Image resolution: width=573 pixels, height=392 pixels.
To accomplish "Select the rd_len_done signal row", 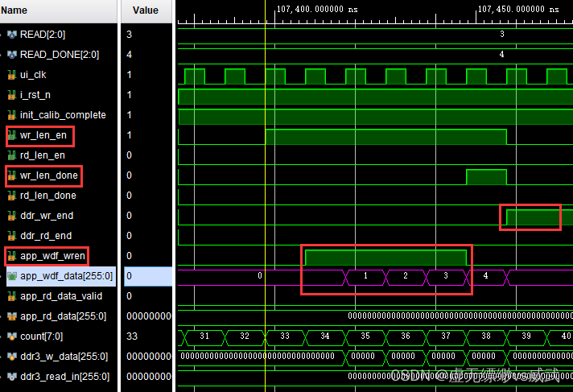I will (x=48, y=196).
